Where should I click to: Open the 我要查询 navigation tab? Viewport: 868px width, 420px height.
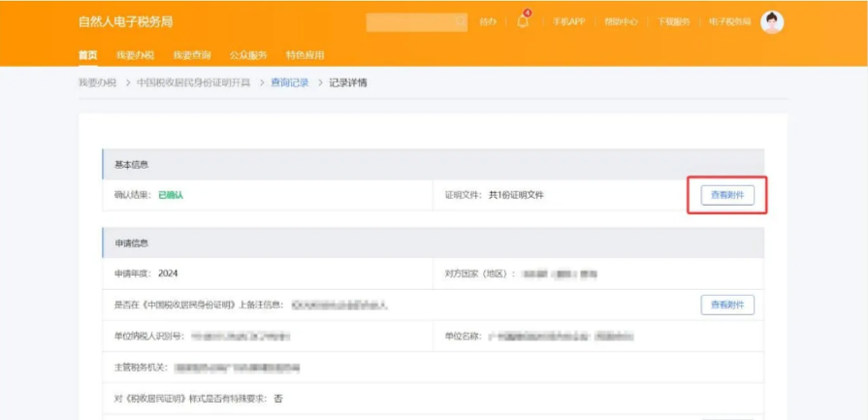192,55
